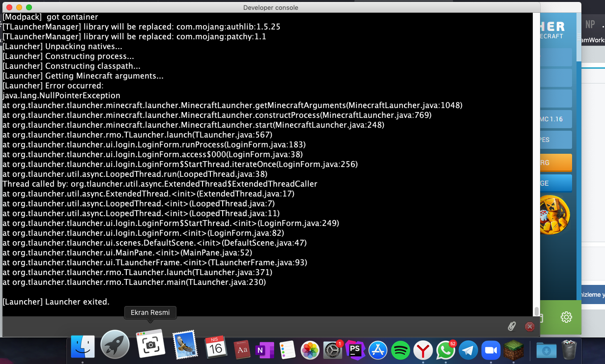Click the TLauncherFrame.<init> stack trace line
The height and width of the screenshot is (364, 605).
click(155, 262)
